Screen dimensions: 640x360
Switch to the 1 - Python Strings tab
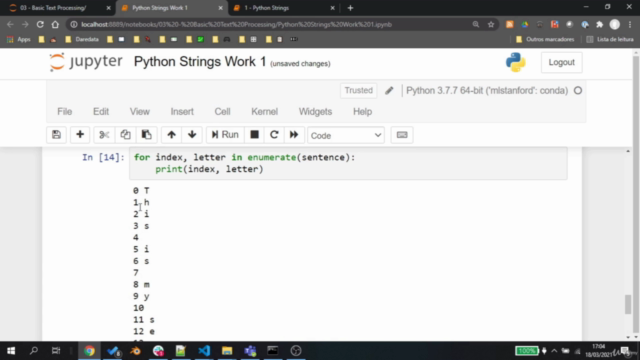point(267,8)
